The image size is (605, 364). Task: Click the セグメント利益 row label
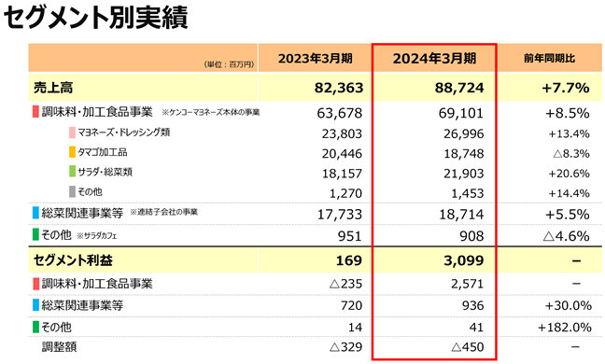pos(73,260)
